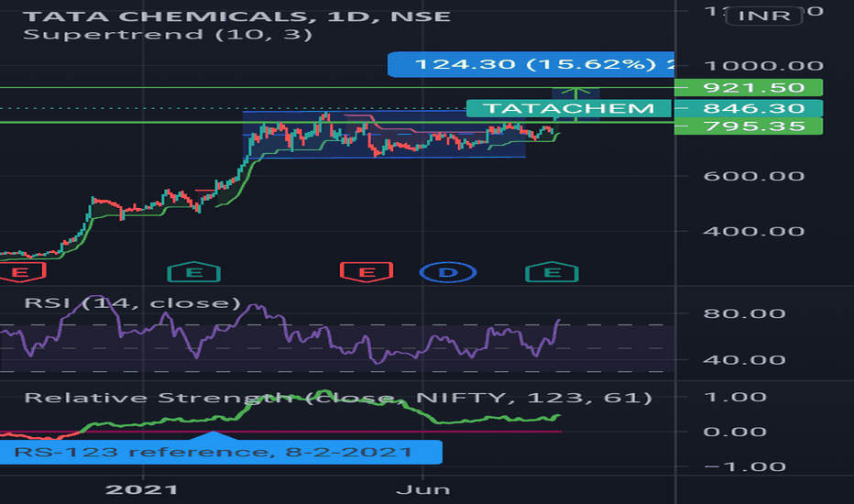854x504 pixels.
Task: Click the 795.35 price level tag
Action: point(749,126)
